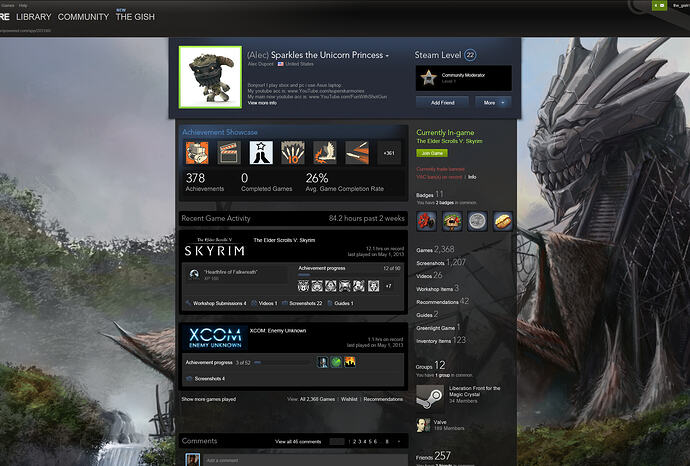Open the Groups 12 link
The height and width of the screenshot is (466, 690).
(430, 365)
